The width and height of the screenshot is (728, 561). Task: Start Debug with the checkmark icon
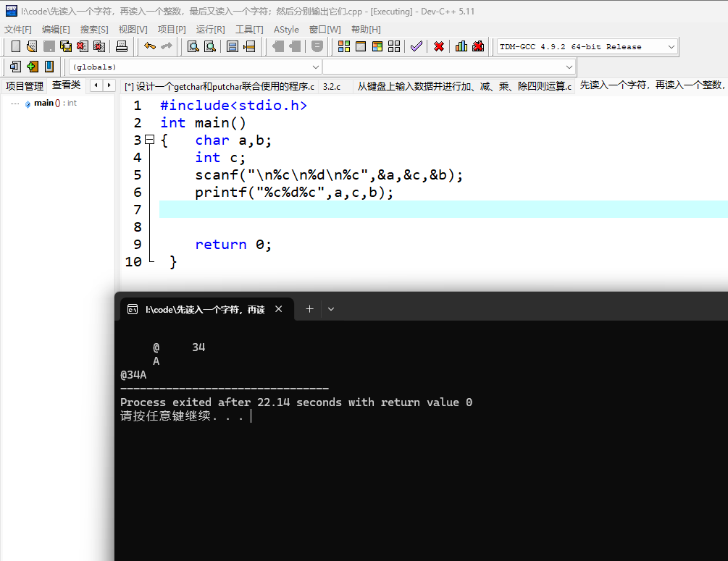tap(417, 46)
